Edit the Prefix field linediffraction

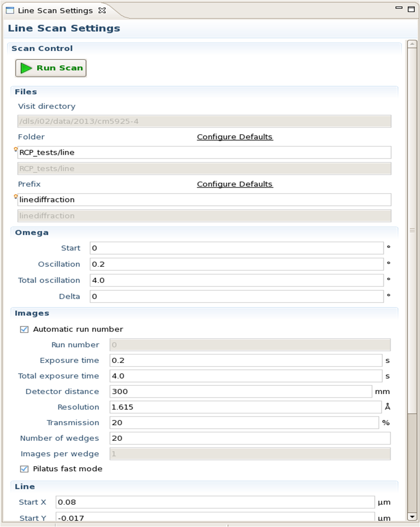tap(204, 199)
